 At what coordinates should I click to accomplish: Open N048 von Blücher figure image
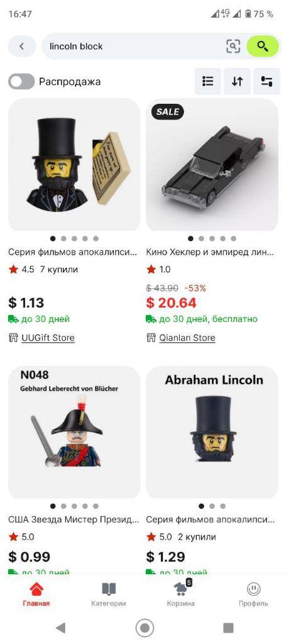[74, 432]
